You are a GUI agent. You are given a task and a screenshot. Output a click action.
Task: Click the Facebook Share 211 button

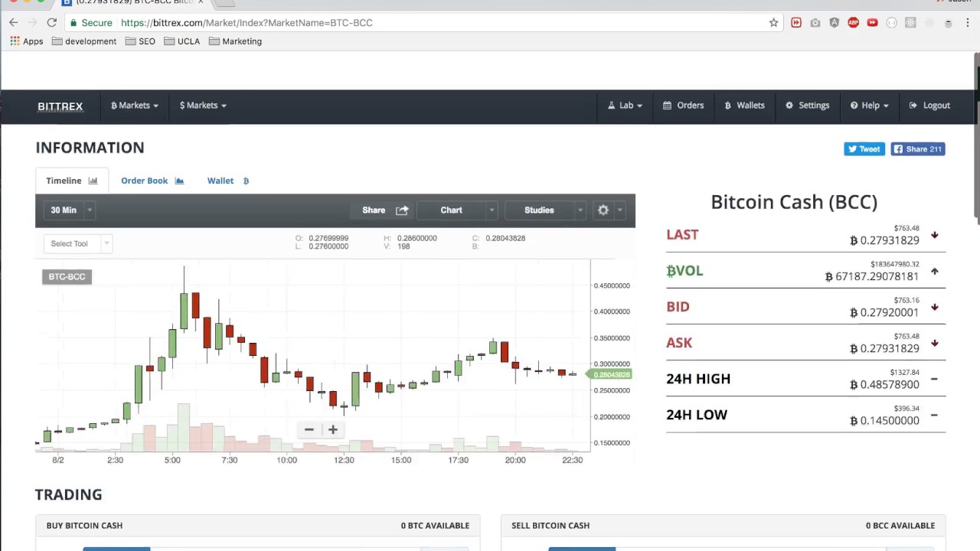(x=917, y=149)
